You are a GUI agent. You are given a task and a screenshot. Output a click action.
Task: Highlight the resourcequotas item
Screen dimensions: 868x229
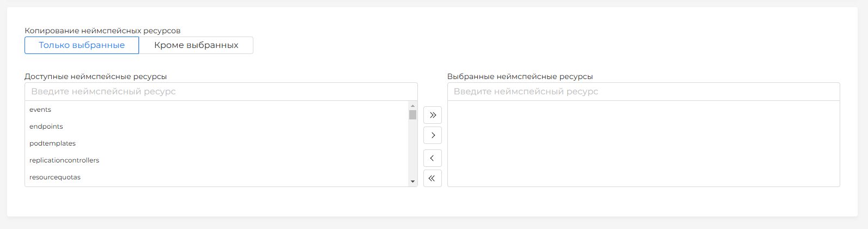(55, 177)
